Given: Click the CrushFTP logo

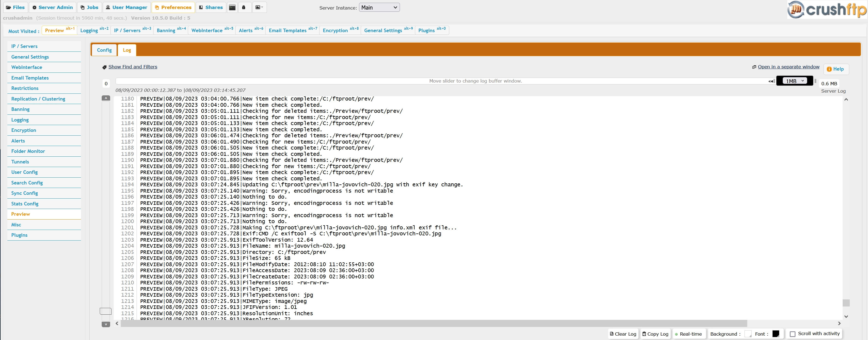Looking at the screenshot, I should point(827,10).
